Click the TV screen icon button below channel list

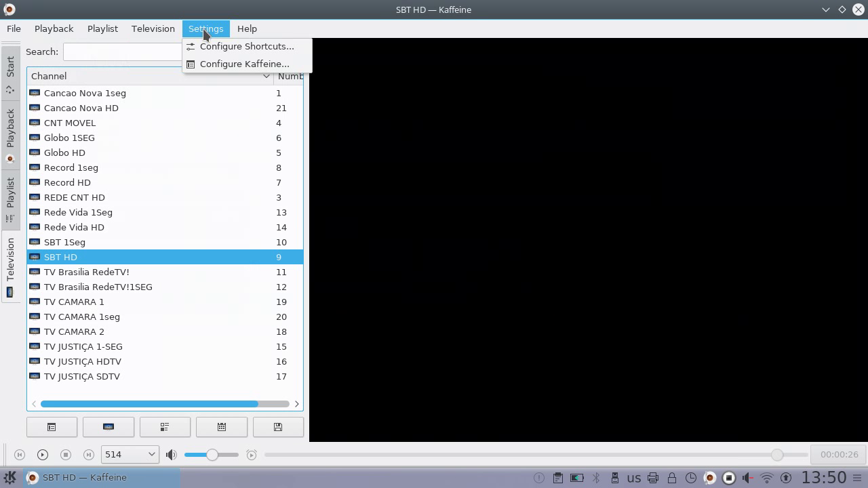click(108, 427)
